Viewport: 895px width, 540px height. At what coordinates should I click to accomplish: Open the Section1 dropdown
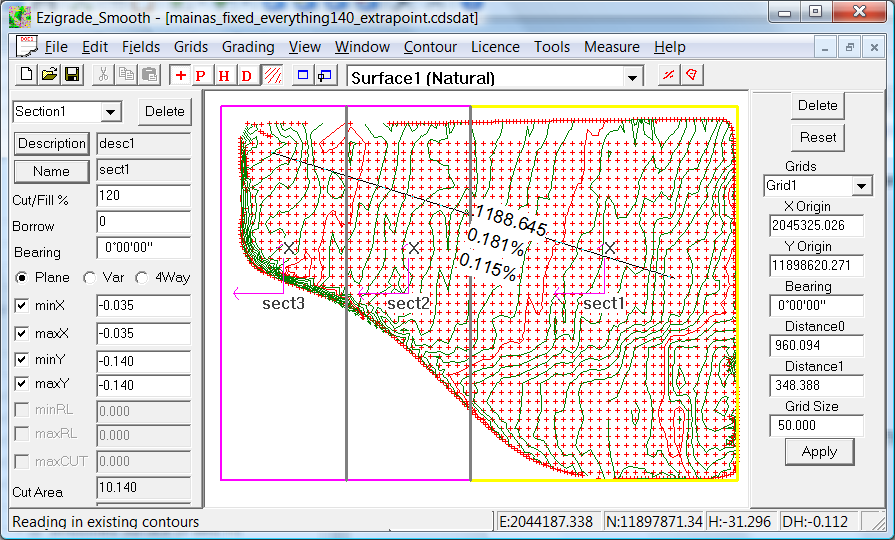tap(110, 112)
